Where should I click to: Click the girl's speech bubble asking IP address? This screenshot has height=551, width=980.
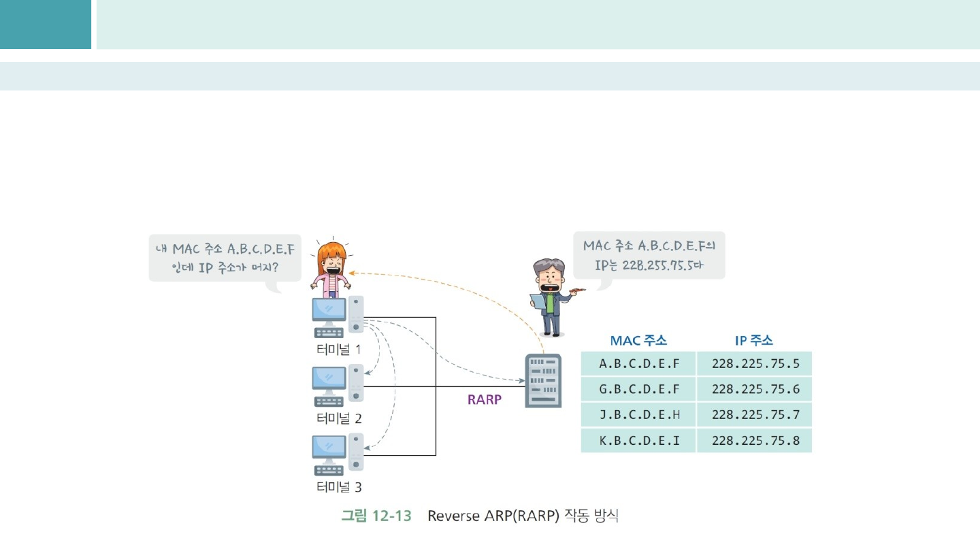(225, 258)
